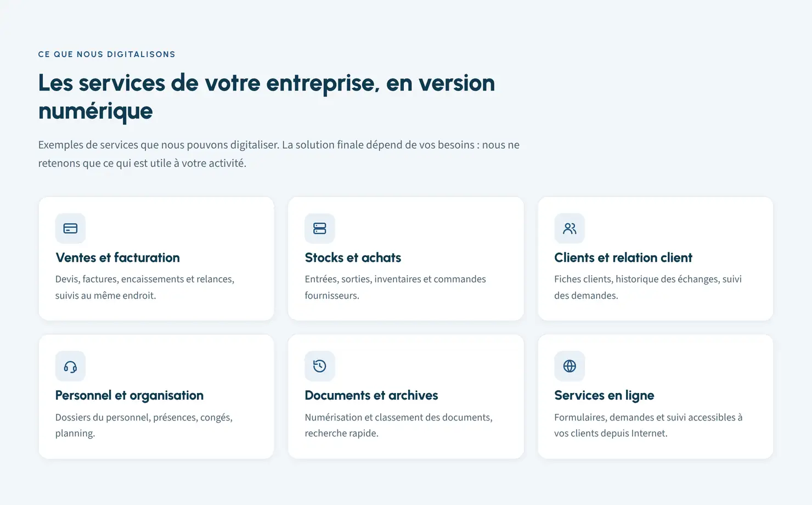Click the "CE QUE NOUS DIGITALISONS" section label
This screenshot has width=812, height=505.
107,54
